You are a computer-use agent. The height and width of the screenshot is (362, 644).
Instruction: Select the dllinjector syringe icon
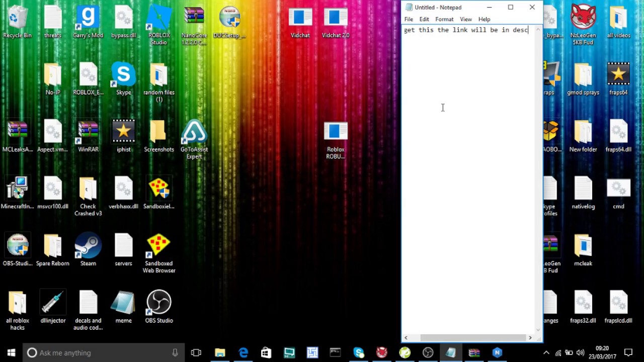53,307
